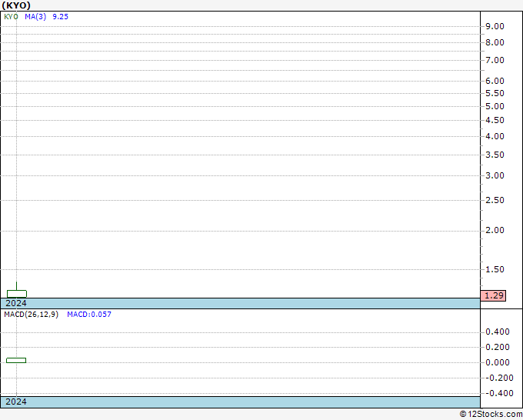
Task: Click the 1.29 current price tag
Action: point(493,295)
